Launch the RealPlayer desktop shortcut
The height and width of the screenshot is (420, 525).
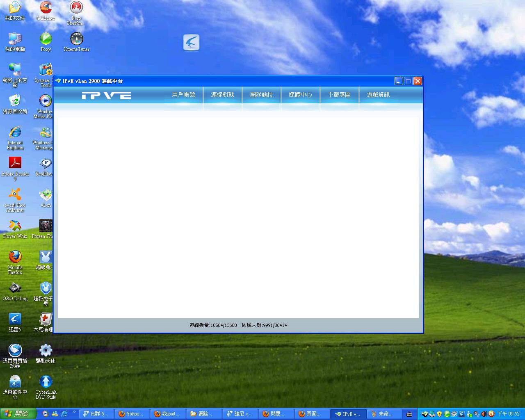tap(45, 167)
